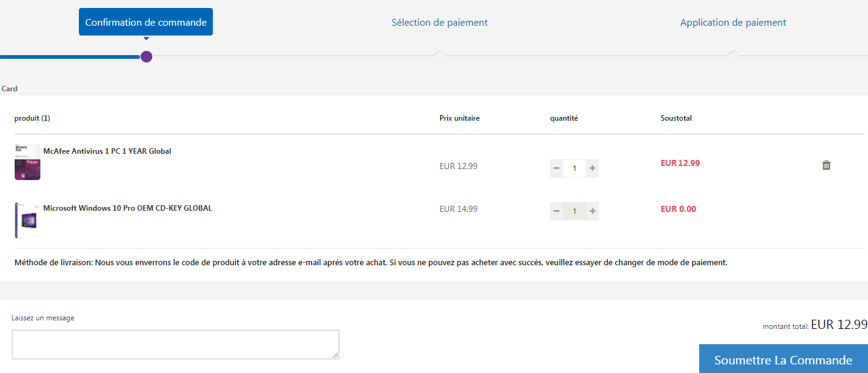Click the Sélection de paiement progress dot
The height and width of the screenshot is (373, 868).
(439, 57)
